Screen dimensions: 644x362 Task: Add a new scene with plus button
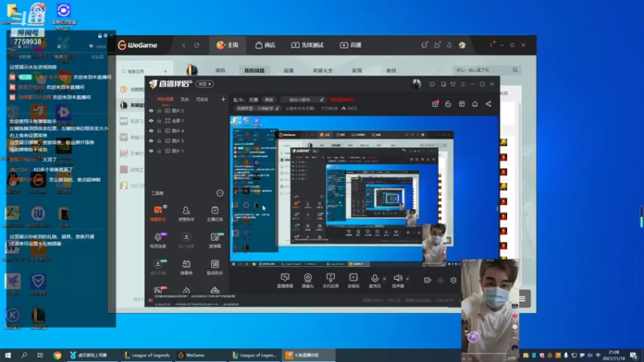click(x=223, y=99)
